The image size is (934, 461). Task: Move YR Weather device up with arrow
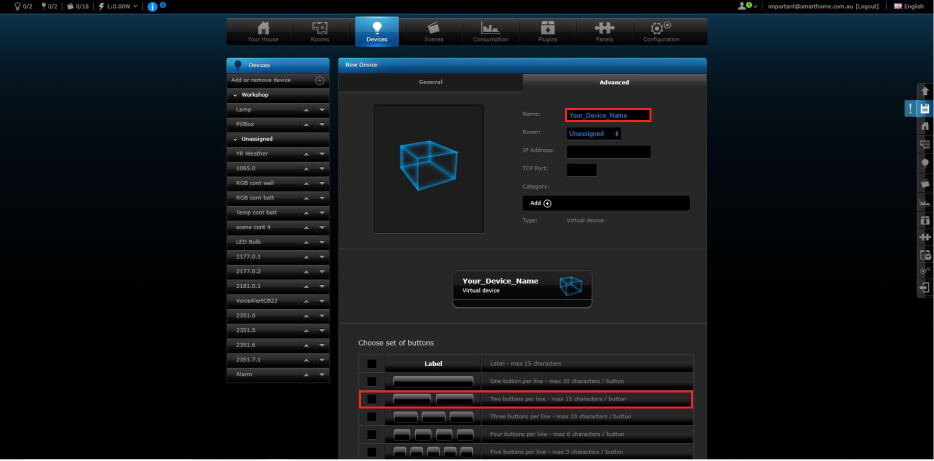tap(306, 154)
